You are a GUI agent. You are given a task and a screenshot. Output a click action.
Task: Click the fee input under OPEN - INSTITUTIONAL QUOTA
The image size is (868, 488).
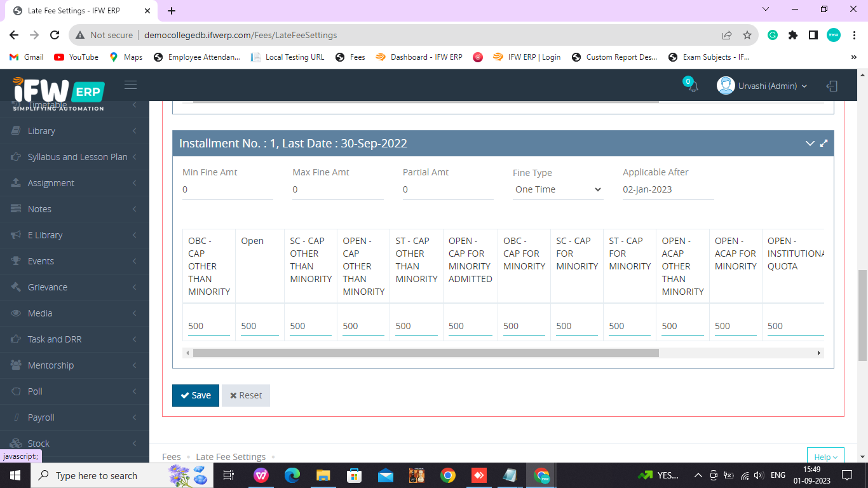tap(796, 326)
